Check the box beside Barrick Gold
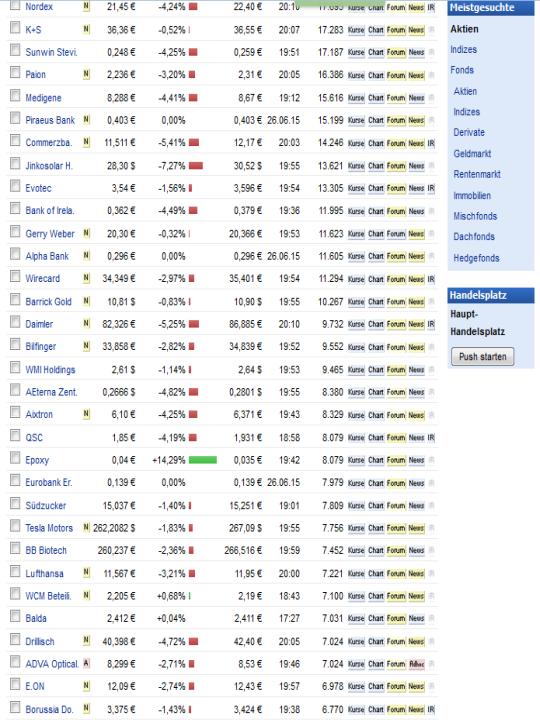The width and height of the screenshot is (540, 720). (x=15, y=300)
